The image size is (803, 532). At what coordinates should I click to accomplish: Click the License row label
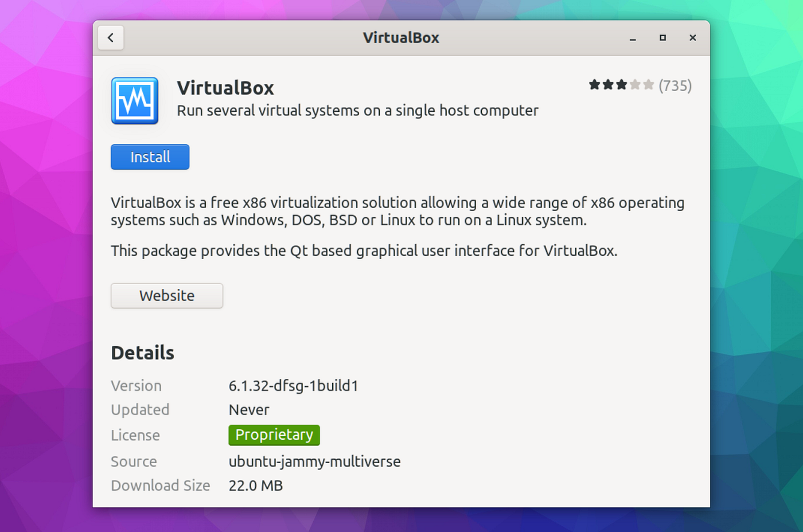135,435
